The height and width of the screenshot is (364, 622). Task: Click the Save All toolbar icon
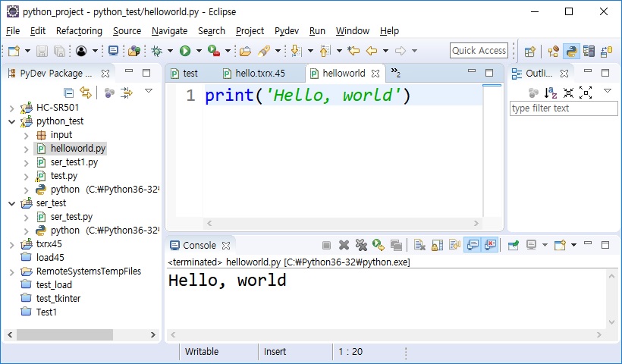coord(59,51)
